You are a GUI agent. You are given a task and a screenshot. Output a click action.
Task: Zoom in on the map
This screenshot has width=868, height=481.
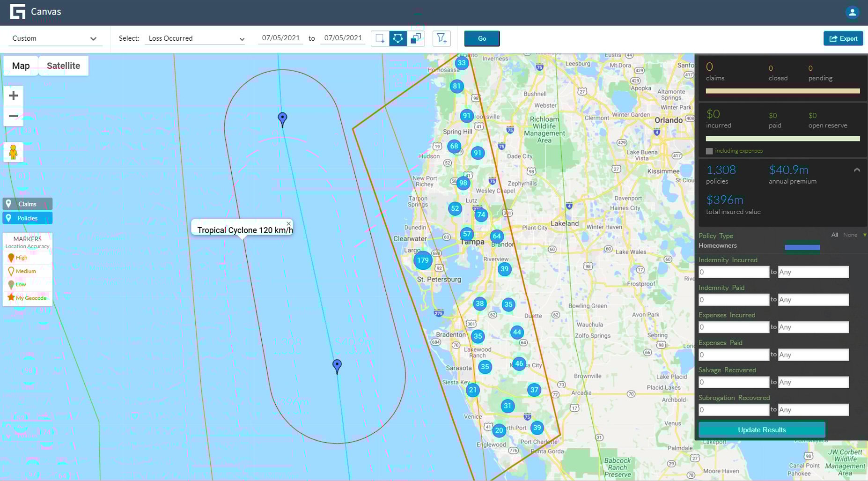[x=13, y=96]
